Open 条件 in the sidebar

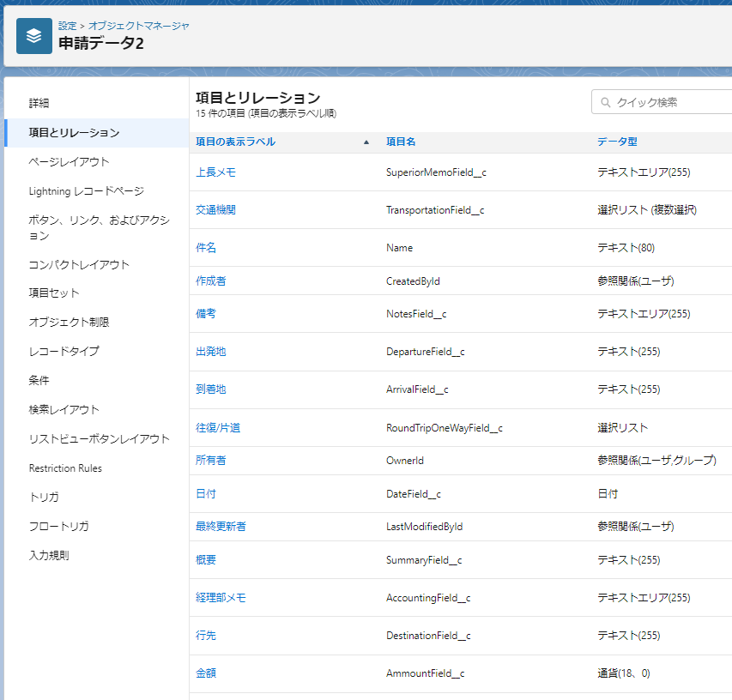pyautogui.click(x=39, y=380)
